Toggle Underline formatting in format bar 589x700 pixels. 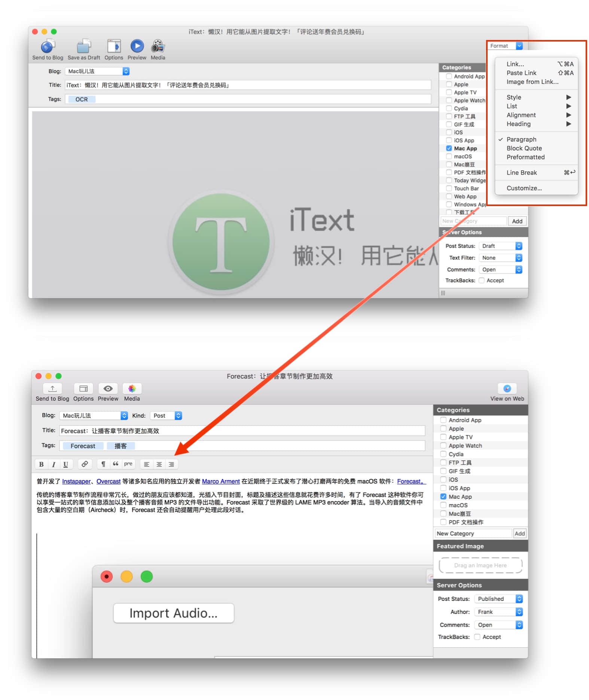pyautogui.click(x=65, y=464)
